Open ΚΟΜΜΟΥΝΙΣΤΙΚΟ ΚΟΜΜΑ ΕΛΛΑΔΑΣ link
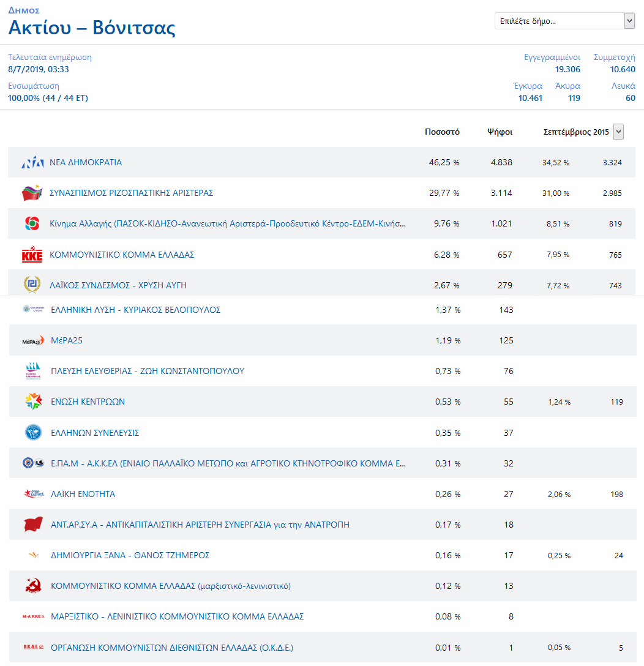 [122, 255]
